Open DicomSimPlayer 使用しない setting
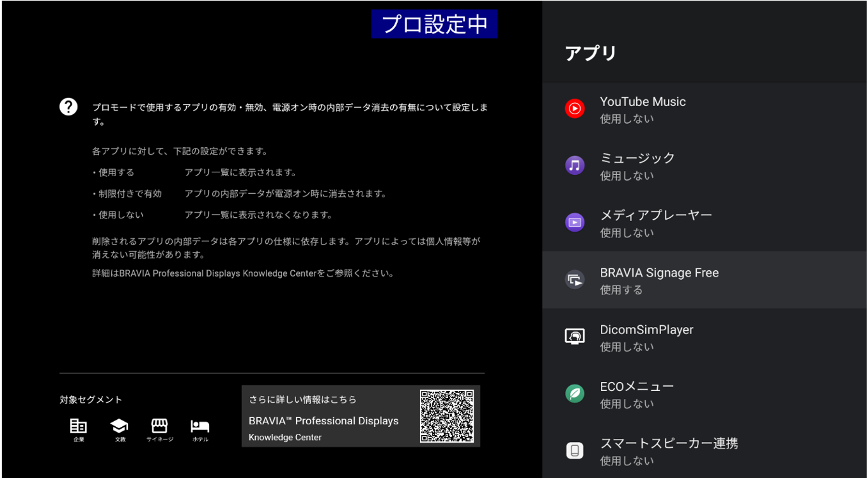Image resolution: width=868 pixels, height=478 pixels. [704, 337]
